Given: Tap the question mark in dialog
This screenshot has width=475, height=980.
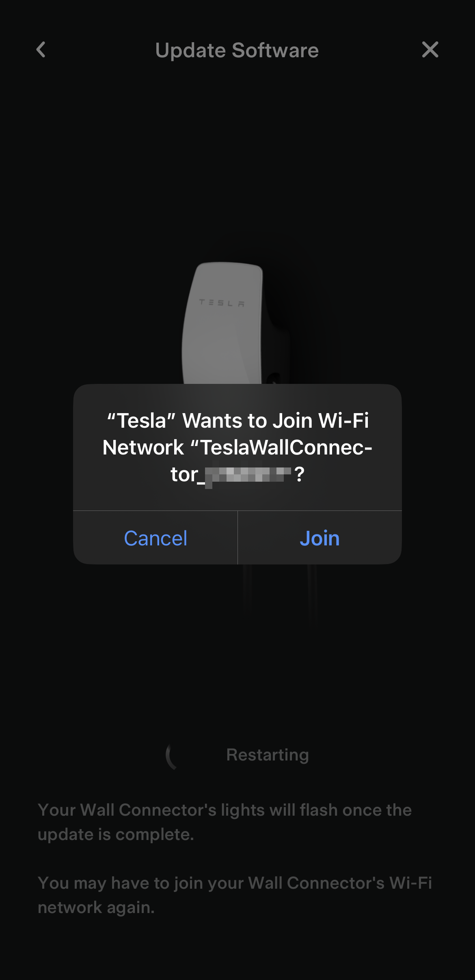Looking at the screenshot, I should [299, 474].
